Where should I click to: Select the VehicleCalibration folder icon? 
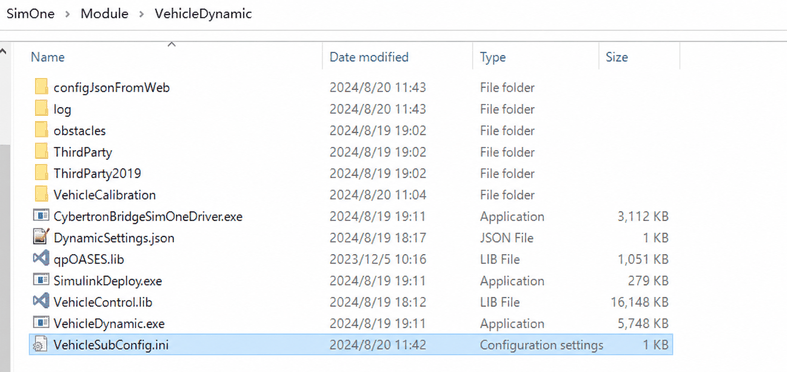click(42, 194)
